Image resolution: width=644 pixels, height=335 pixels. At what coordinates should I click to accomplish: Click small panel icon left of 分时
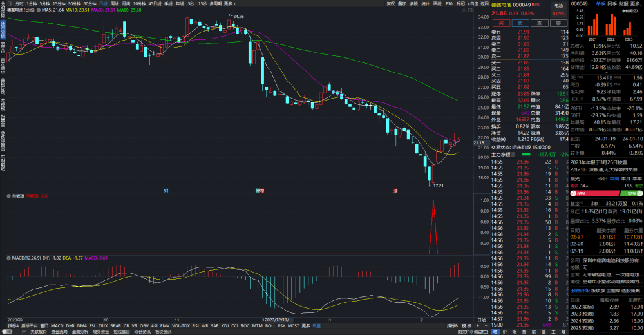pyautogui.click(x=10, y=3)
